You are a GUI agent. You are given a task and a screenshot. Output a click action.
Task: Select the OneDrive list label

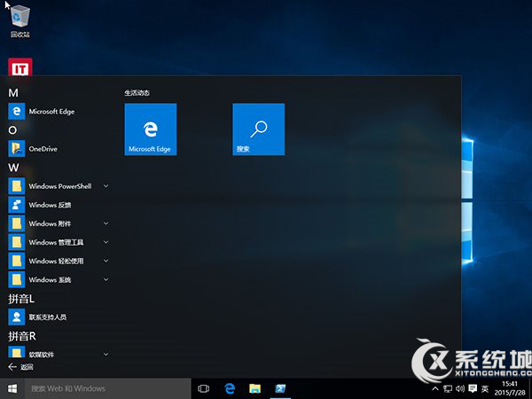43,149
